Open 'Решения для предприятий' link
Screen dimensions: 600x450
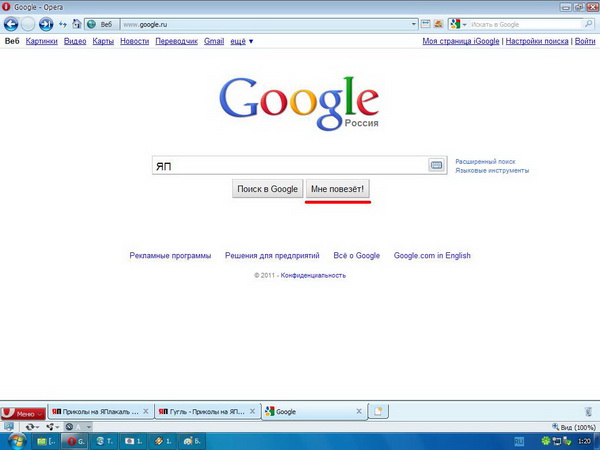(272, 256)
